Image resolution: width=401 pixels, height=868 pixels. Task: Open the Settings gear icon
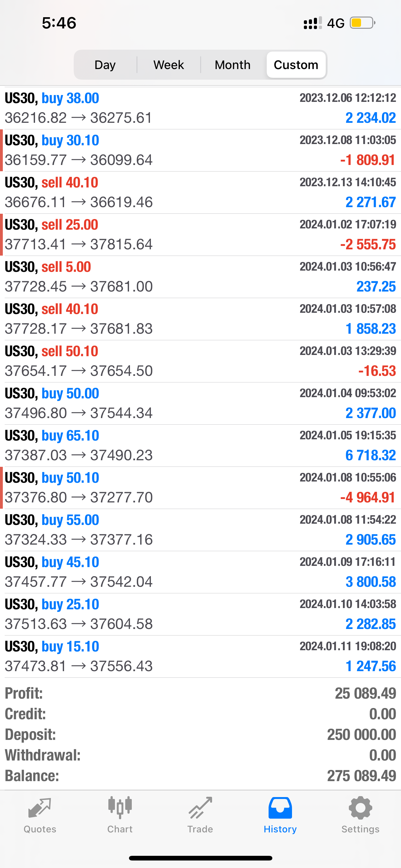[x=360, y=808]
